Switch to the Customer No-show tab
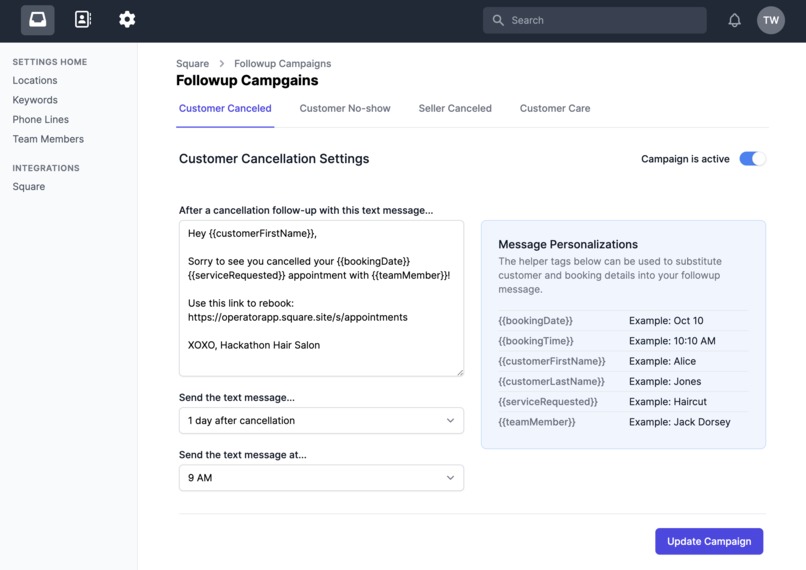 click(x=345, y=108)
